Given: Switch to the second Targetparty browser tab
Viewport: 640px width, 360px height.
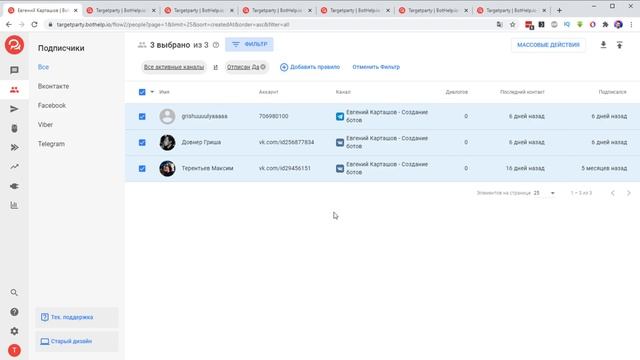Looking at the screenshot, I should pos(121,10).
